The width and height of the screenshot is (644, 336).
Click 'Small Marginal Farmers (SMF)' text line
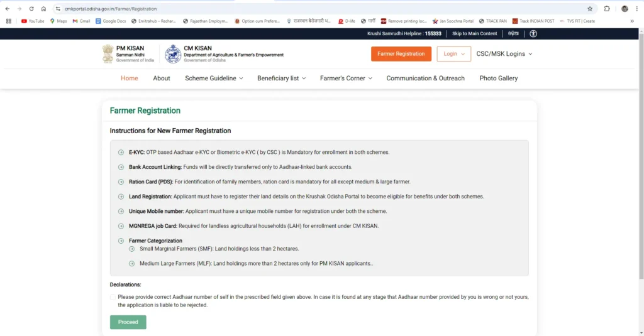(219, 249)
